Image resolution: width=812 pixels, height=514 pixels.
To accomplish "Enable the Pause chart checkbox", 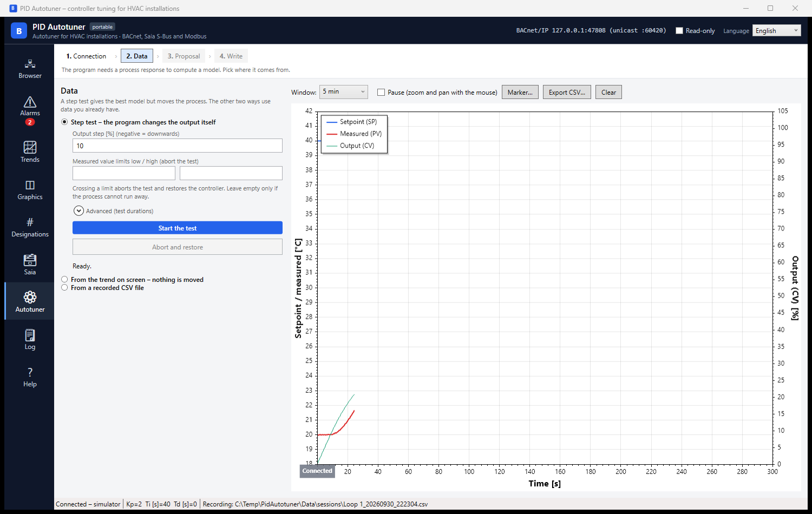I will [381, 93].
